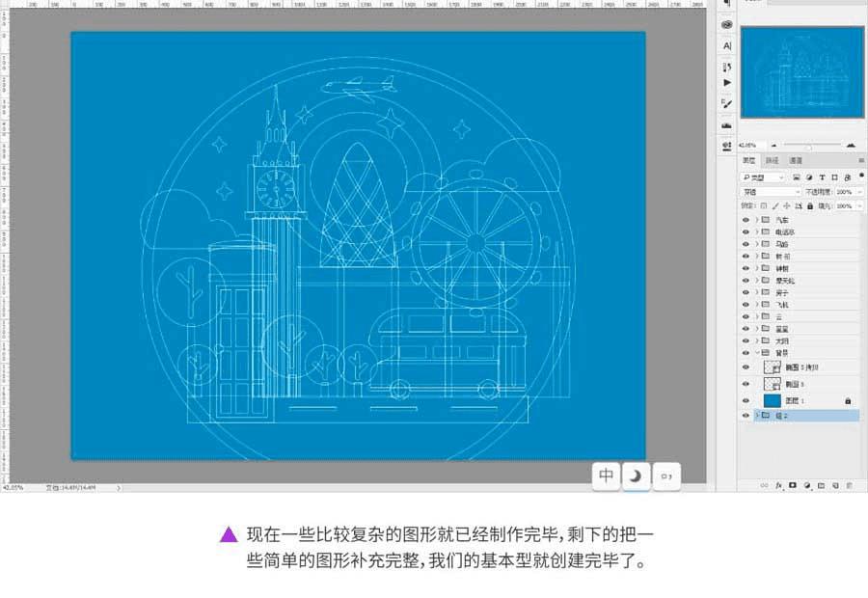Hide the 背景 group eye icon
This screenshot has height=598, width=868.
coord(746,353)
